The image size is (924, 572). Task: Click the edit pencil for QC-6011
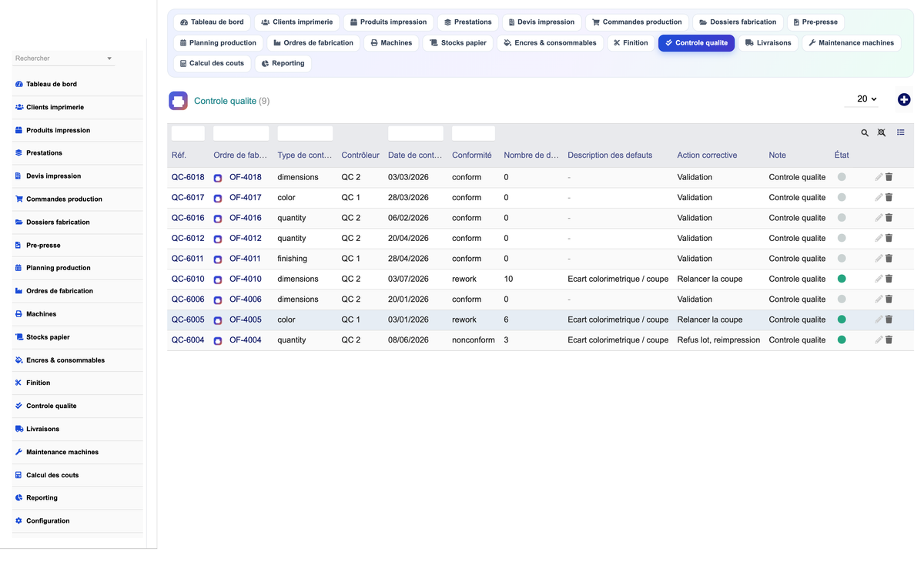coord(879,259)
